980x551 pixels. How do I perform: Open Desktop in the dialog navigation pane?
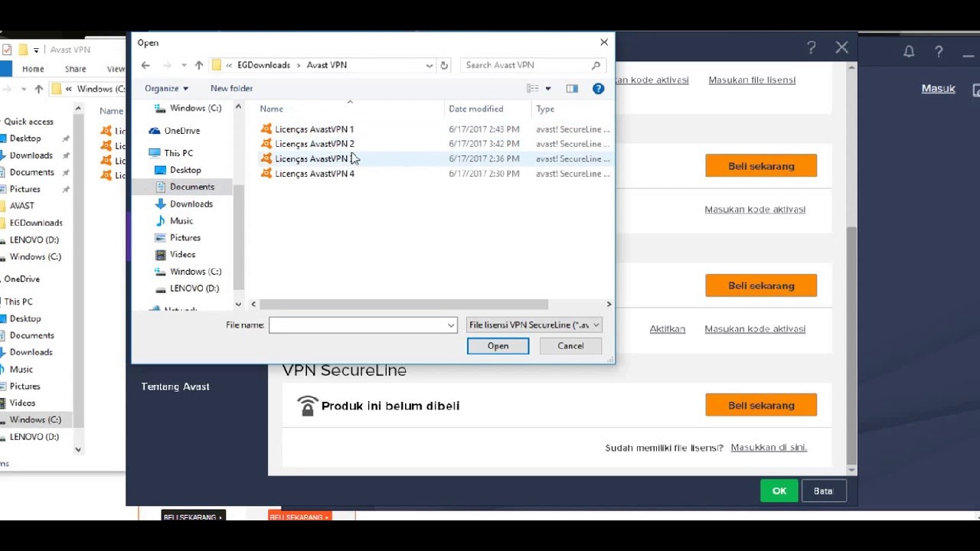185,170
